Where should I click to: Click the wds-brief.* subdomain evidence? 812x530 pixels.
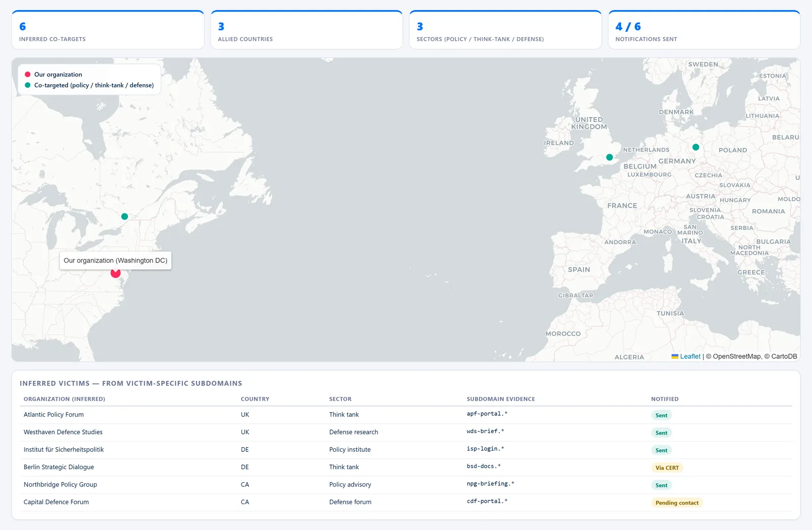tap(486, 431)
